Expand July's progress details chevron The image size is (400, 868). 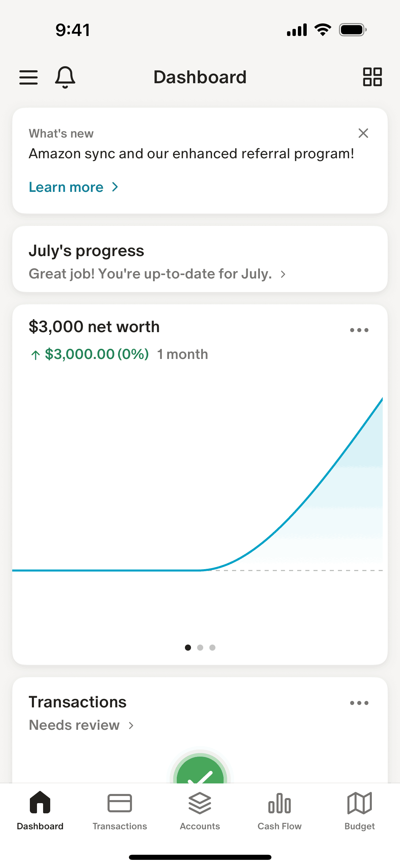283,274
